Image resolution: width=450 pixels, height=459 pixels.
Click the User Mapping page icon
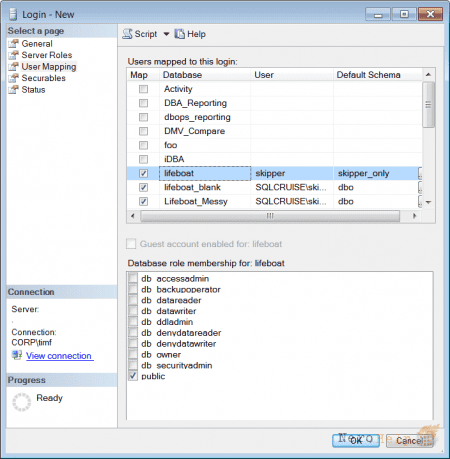click(14, 67)
